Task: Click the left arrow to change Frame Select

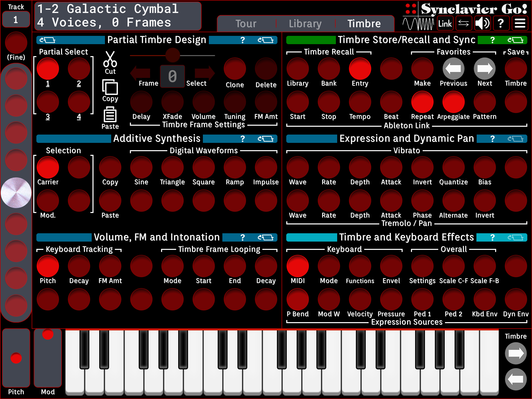Action: pos(140,73)
